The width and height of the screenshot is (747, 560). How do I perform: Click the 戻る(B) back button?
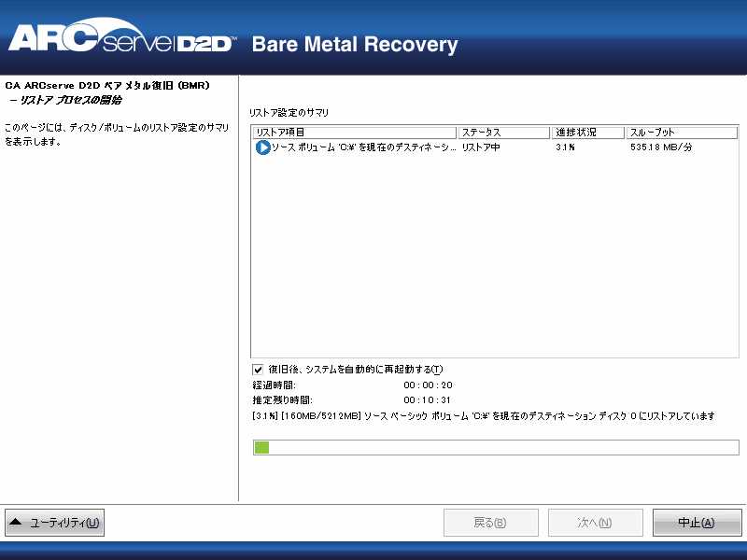[x=491, y=523]
